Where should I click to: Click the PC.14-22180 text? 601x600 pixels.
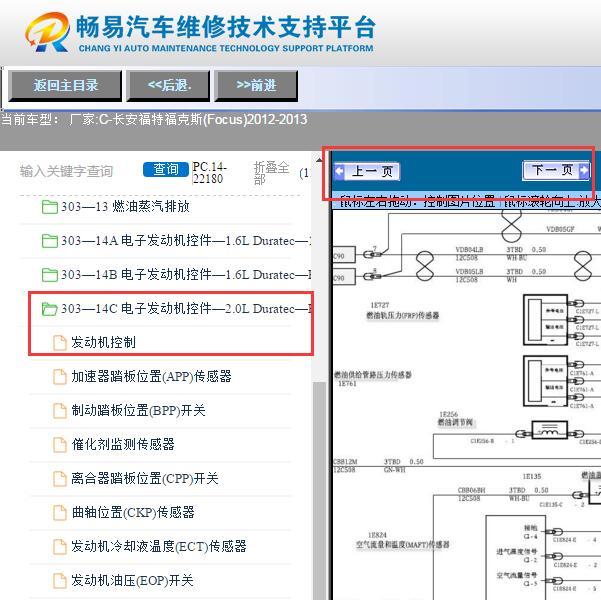coord(209,173)
